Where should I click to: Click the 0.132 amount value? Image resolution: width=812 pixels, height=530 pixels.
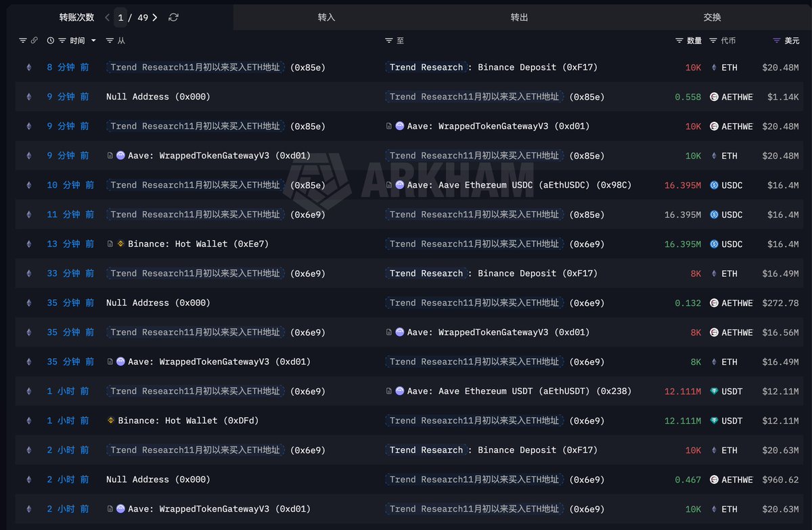pos(688,303)
